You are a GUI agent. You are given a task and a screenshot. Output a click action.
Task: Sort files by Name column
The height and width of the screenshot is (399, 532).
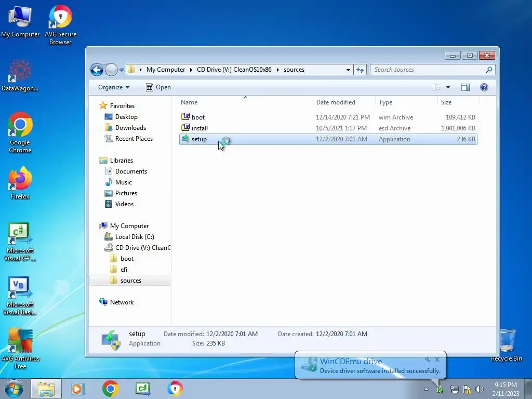pyautogui.click(x=189, y=102)
